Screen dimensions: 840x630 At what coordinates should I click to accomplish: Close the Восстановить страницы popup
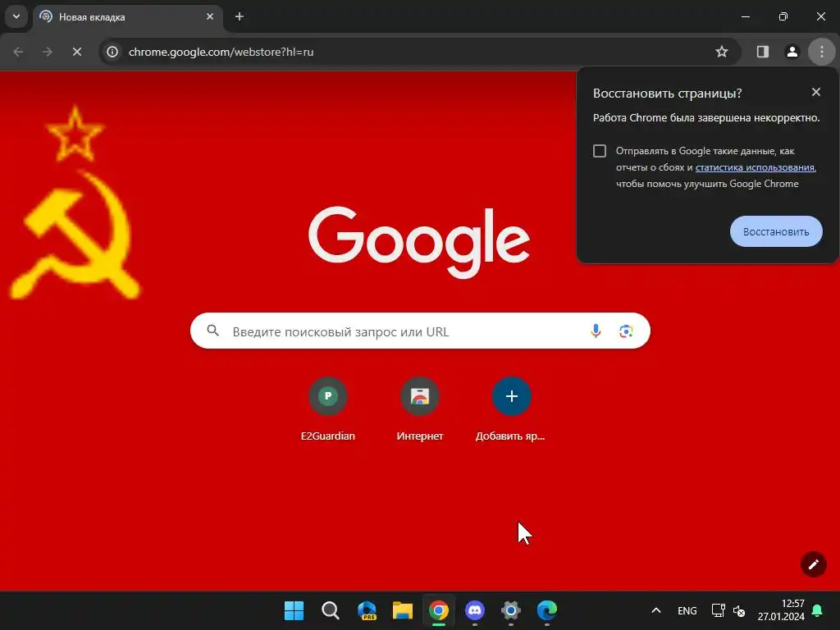tap(816, 92)
